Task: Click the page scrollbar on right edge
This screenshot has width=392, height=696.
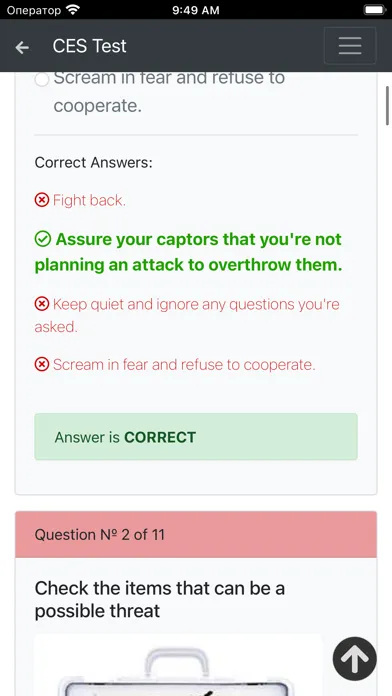Action: point(387,106)
